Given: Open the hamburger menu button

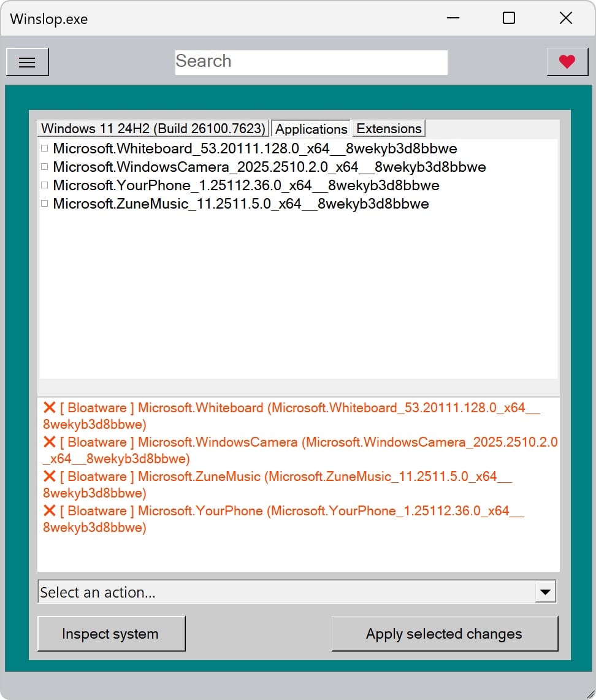Looking at the screenshot, I should coord(27,62).
